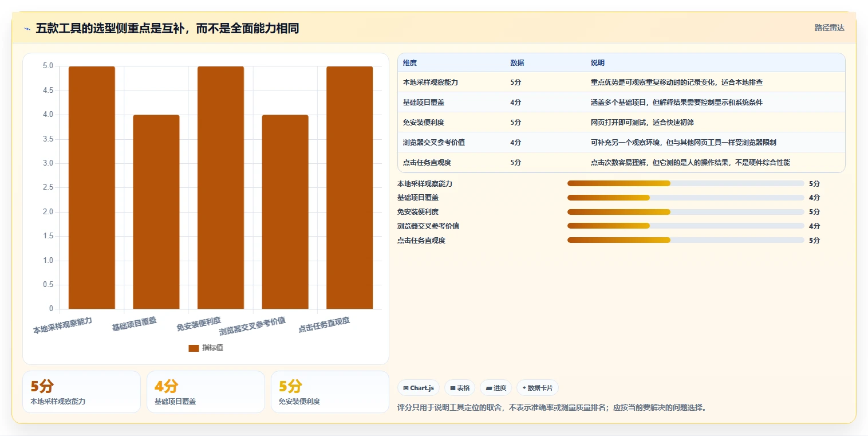Click the Chart.js chip

[419, 388]
